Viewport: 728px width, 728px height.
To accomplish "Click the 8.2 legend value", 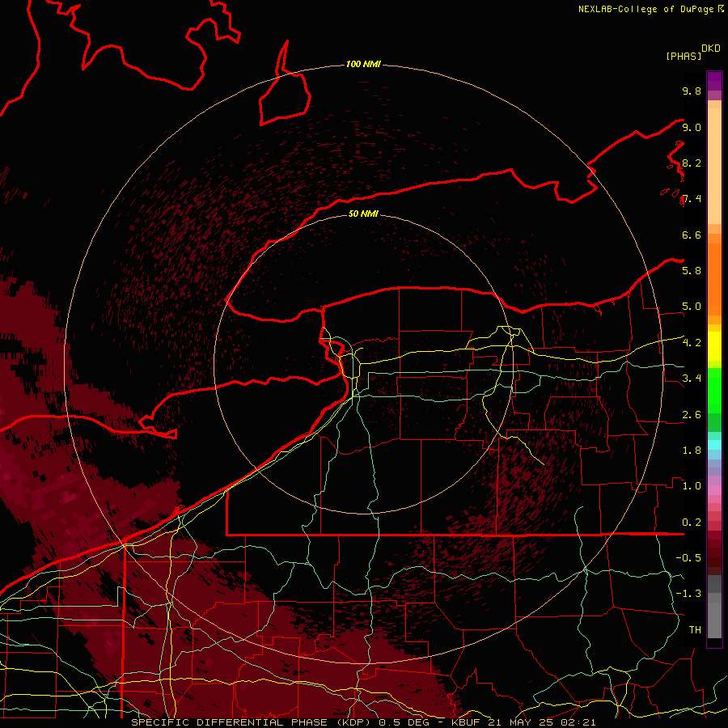I will click(692, 163).
